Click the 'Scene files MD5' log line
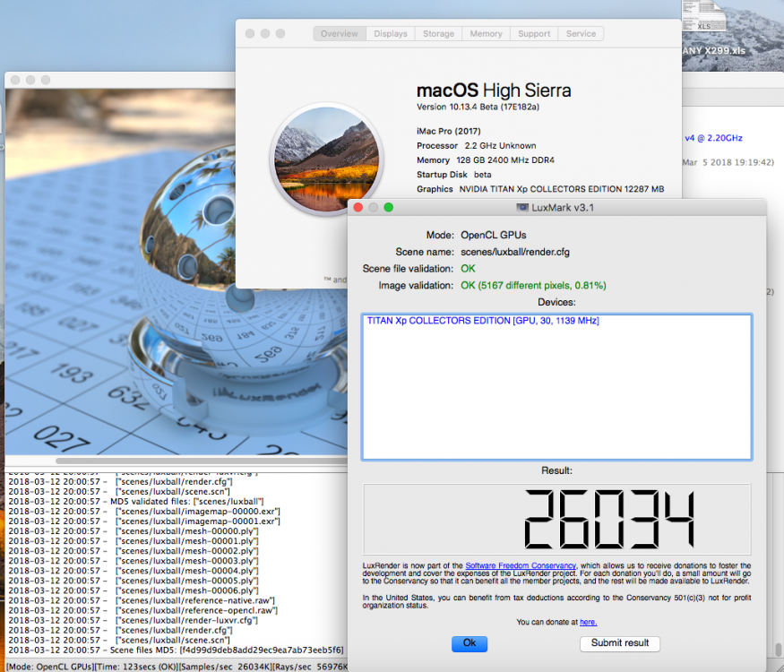 176,650
